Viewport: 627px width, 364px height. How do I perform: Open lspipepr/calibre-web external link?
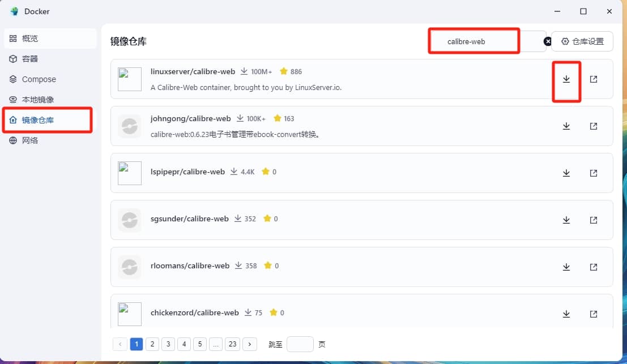tap(594, 173)
